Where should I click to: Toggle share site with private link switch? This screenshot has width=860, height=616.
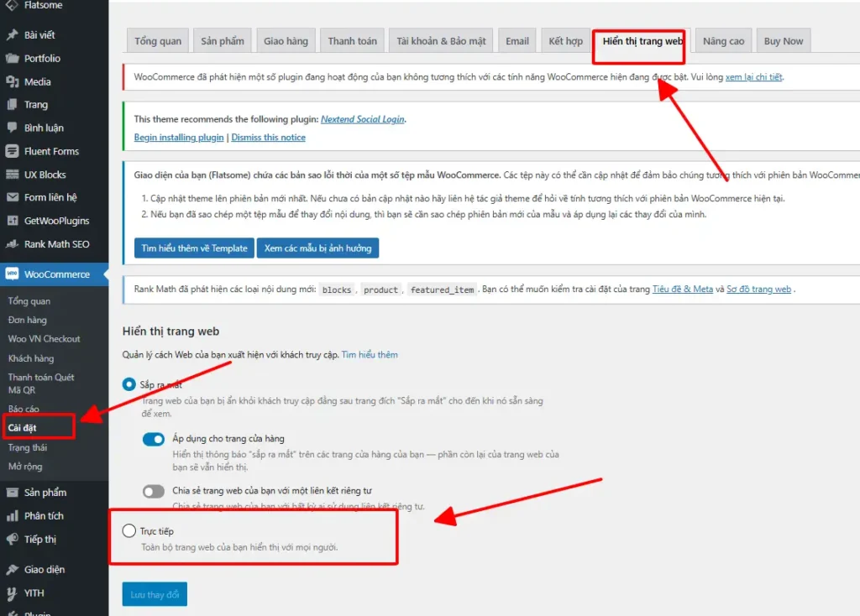(153, 491)
